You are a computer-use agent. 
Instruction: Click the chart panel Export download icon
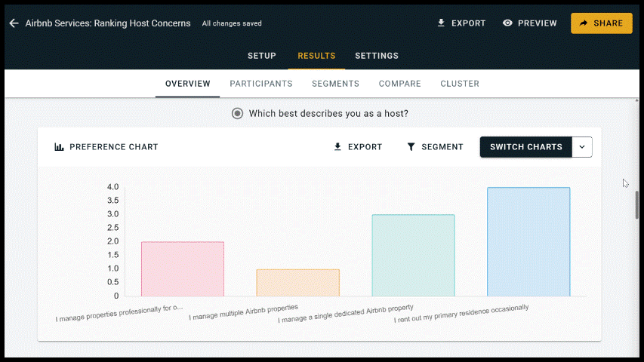(337, 147)
